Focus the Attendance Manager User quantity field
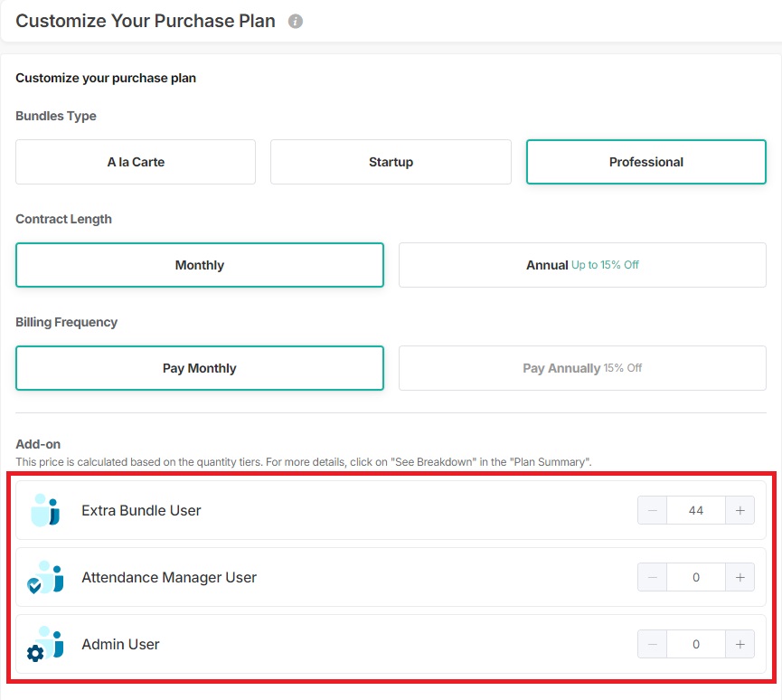The width and height of the screenshot is (782, 700). (x=695, y=577)
